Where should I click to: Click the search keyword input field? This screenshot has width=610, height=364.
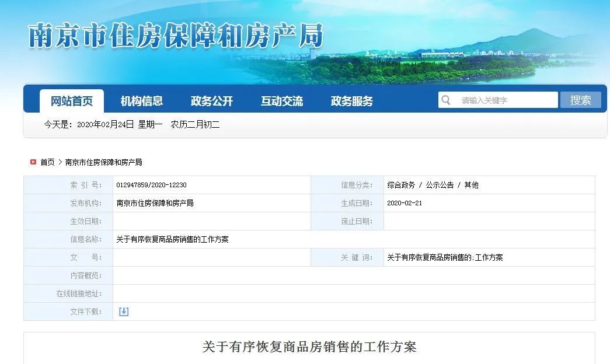pyautogui.click(x=502, y=100)
